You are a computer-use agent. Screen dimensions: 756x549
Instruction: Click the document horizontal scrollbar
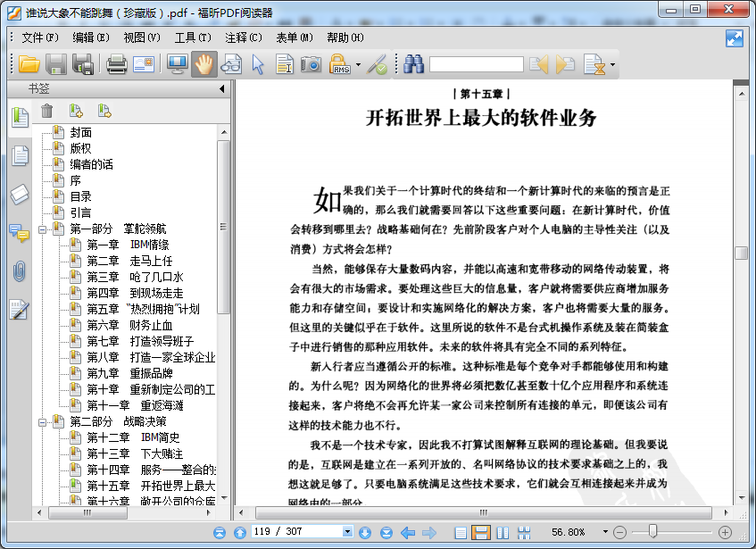tap(484, 512)
